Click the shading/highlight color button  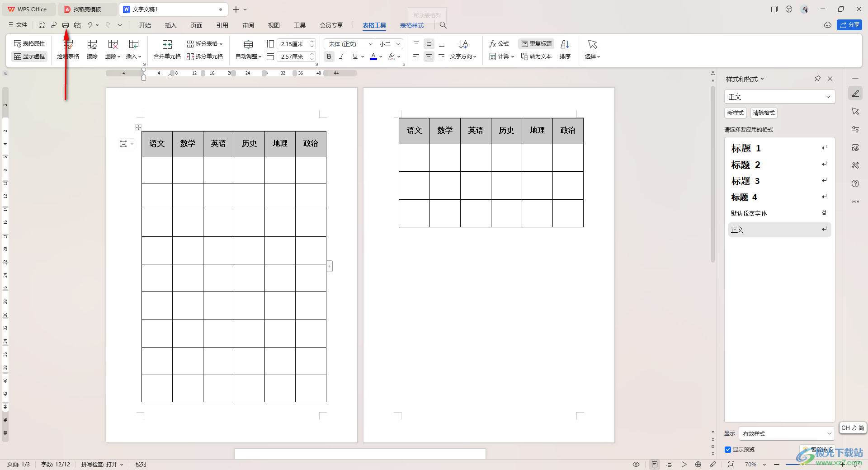(x=392, y=56)
